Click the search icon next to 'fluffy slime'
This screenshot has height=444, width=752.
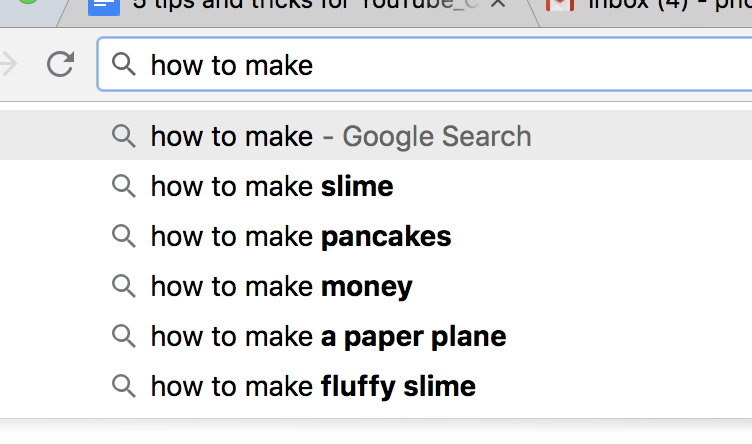point(124,386)
